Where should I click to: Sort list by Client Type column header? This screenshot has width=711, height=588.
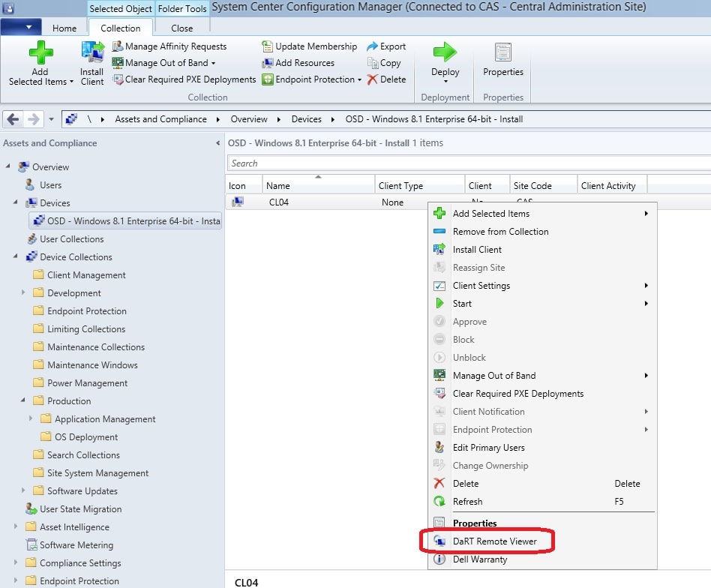coord(420,185)
